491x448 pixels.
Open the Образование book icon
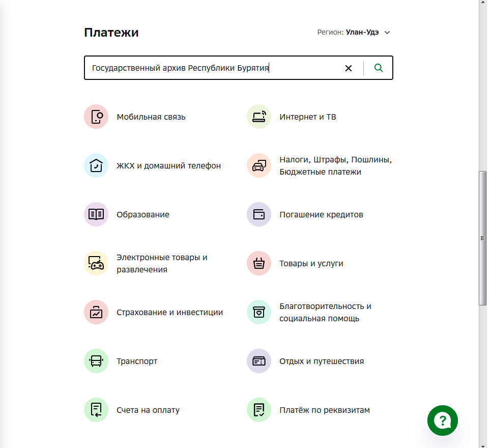[x=96, y=215]
